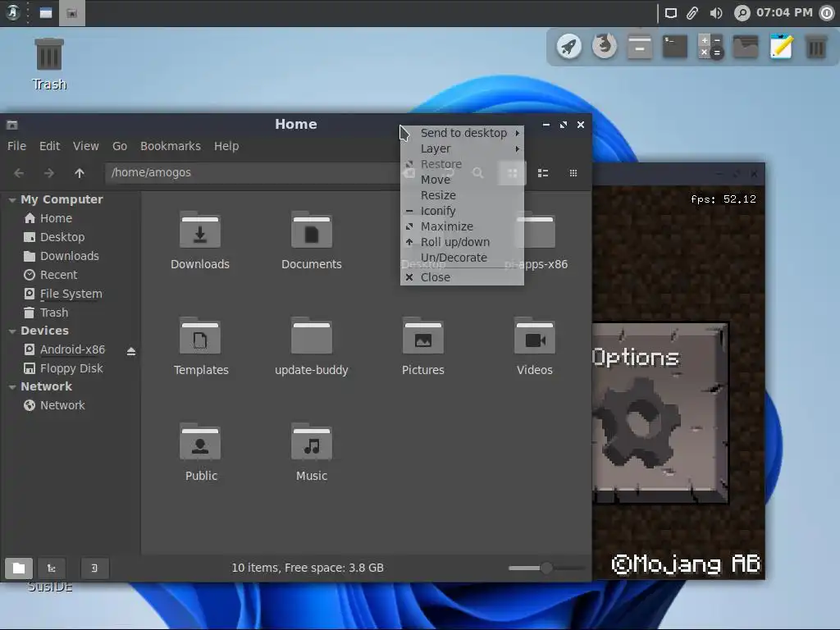Select Network item under Network
Viewport: 840px width, 630px height.
(x=62, y=405)
